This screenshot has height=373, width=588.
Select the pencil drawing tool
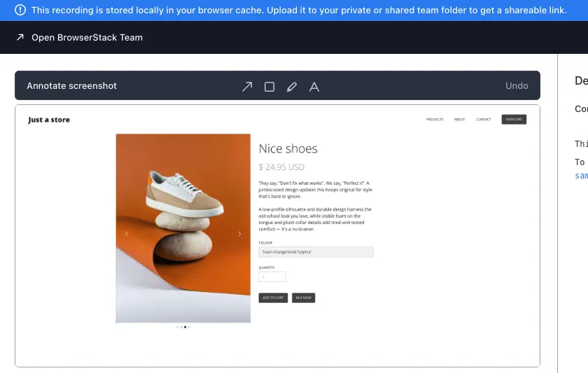tap(292, 87)
